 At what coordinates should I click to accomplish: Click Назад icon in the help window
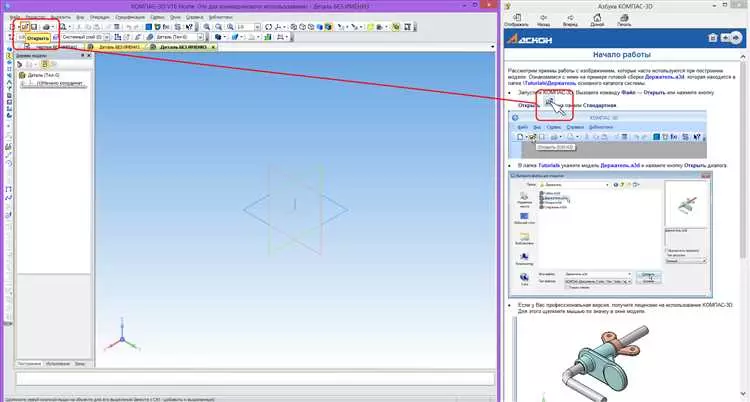coord(543,20)
